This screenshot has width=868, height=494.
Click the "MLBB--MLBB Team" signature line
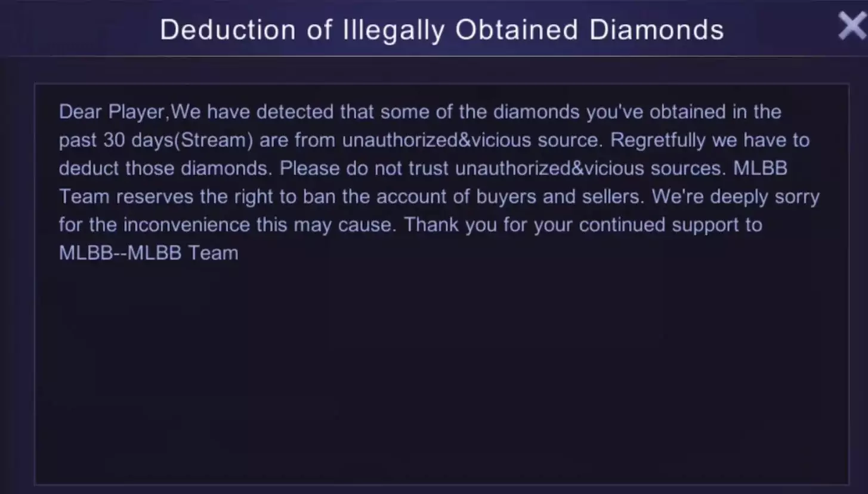[149, 253]
